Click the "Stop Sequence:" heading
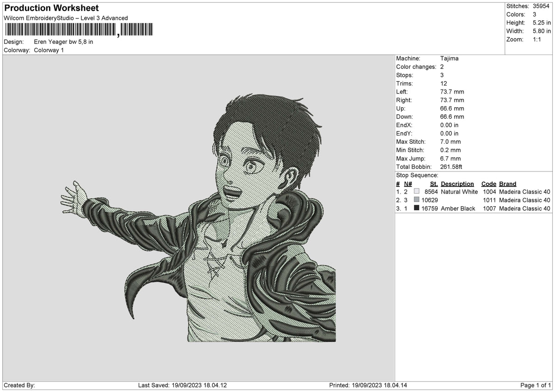The height and width of the screenshot is (392, 555). coord(417,175)
